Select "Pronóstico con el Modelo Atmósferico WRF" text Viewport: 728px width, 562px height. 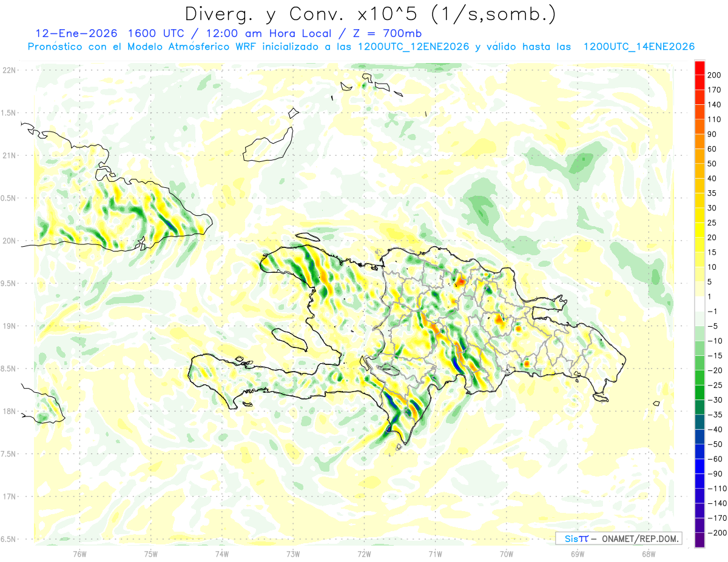click(x=143, y=47)
